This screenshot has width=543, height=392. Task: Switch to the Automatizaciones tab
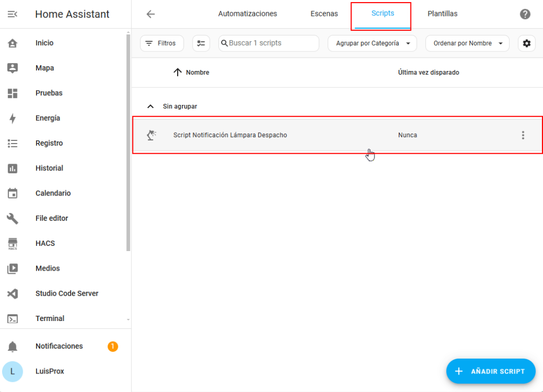(248, 14)
